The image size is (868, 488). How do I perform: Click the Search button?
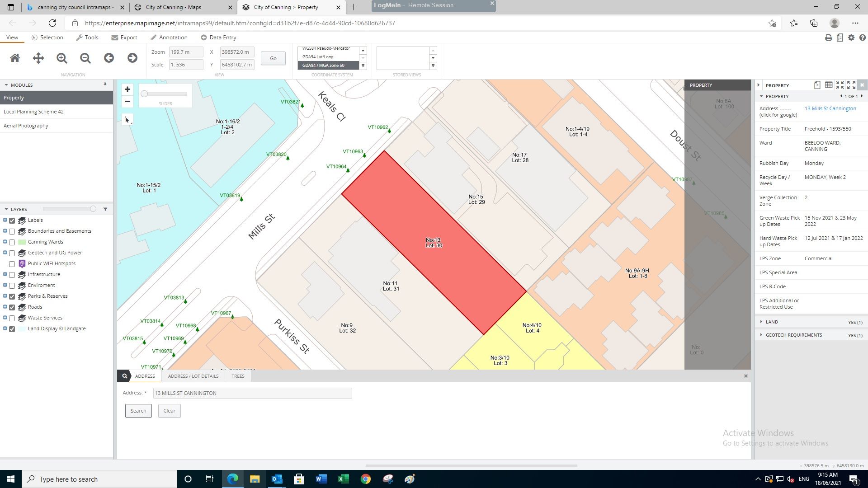coord(138,411)
